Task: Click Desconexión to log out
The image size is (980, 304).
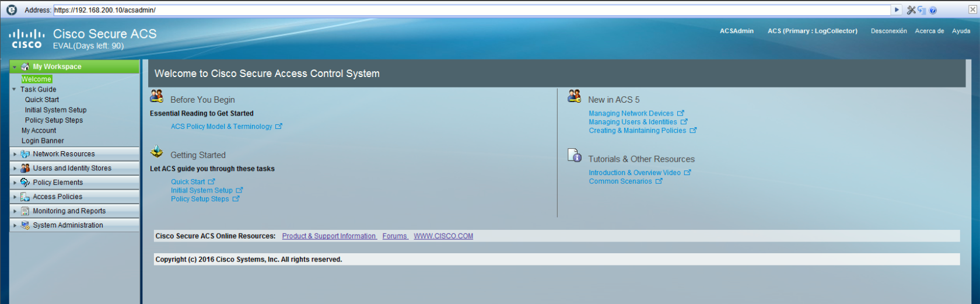Action: click(888, 31)
